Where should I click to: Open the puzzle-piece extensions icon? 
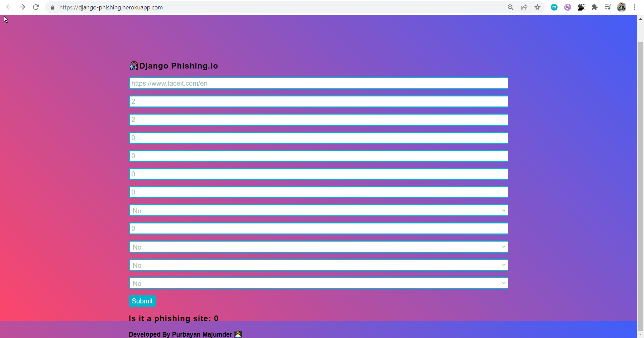coord(594,7)
